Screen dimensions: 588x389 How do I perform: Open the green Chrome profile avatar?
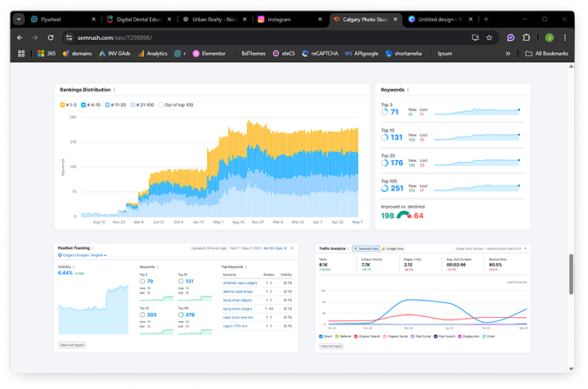(550, 38)
